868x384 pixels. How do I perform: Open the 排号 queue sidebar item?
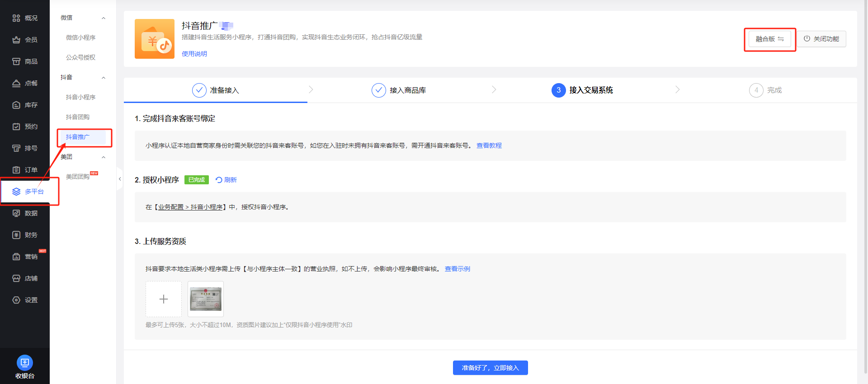click(25, 148)
